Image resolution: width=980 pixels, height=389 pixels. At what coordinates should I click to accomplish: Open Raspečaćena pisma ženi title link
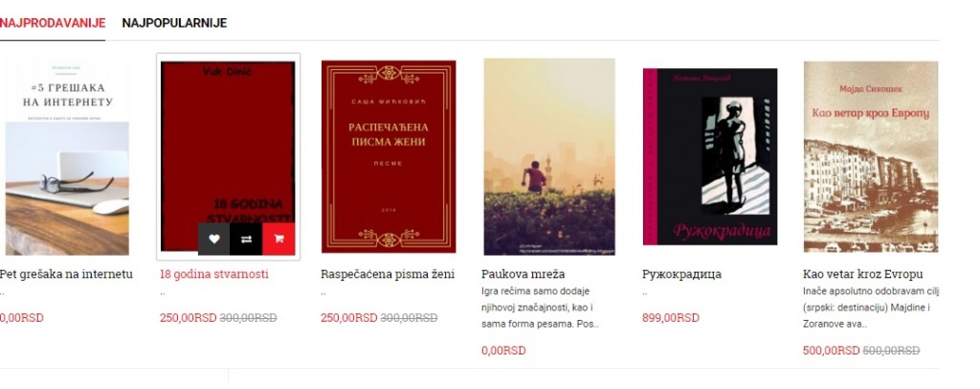[x=388, y=274]
